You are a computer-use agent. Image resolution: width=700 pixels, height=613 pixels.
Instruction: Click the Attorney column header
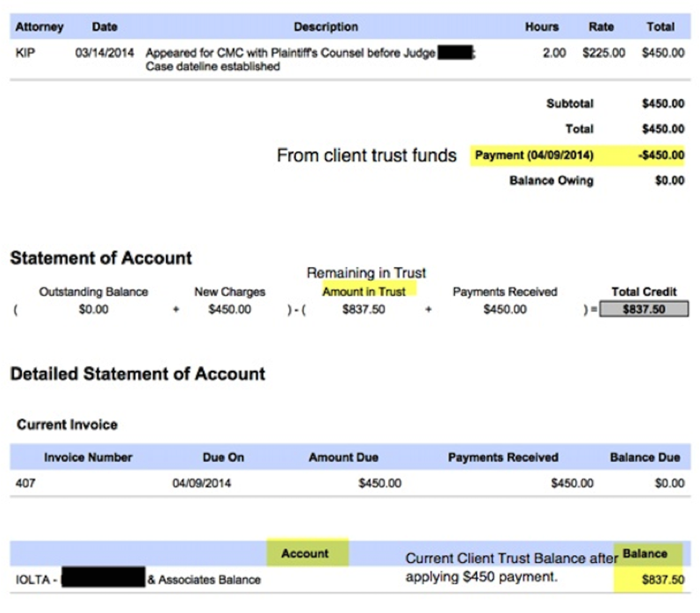(x=40, y=27)
